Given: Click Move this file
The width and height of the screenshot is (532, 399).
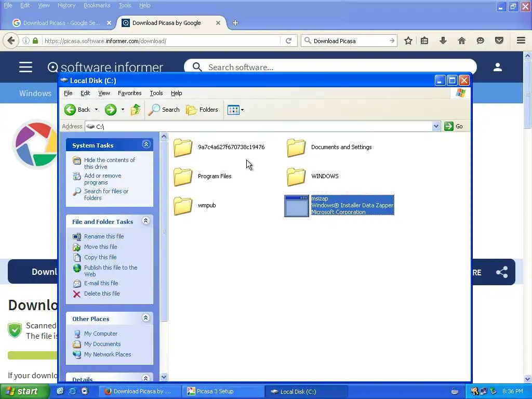Looking at the screenshot, I should tap(100, 247).
